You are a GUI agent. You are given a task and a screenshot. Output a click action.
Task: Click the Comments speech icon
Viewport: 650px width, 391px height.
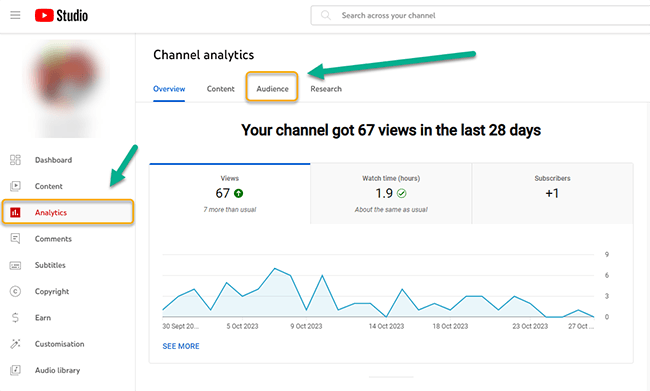(15, 238)
